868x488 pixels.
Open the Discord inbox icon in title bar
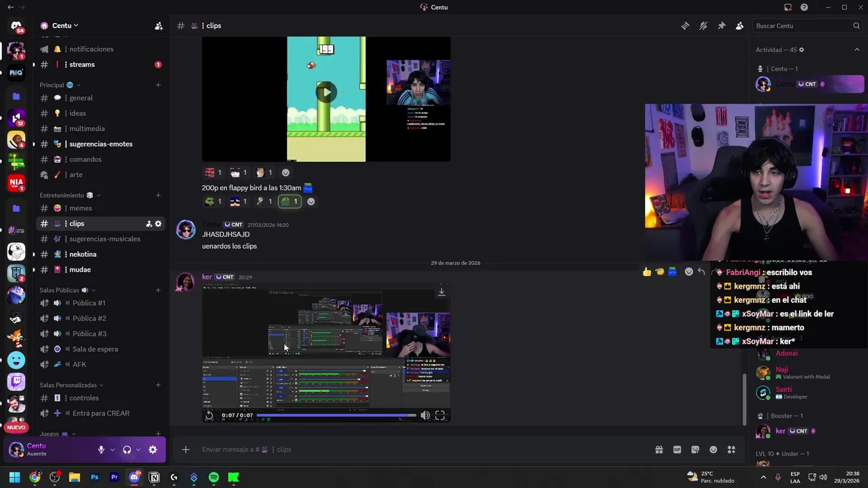[x=788, y=7]
